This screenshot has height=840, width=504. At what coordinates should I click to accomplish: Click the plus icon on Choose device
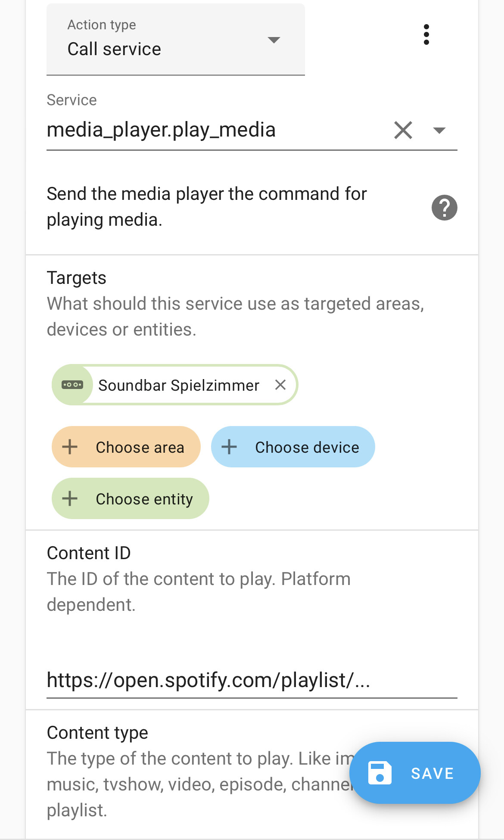click(x=229, y=447)
